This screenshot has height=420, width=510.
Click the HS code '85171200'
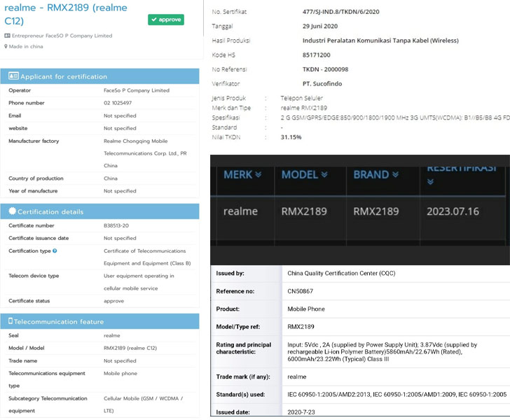tap(317, 55)
